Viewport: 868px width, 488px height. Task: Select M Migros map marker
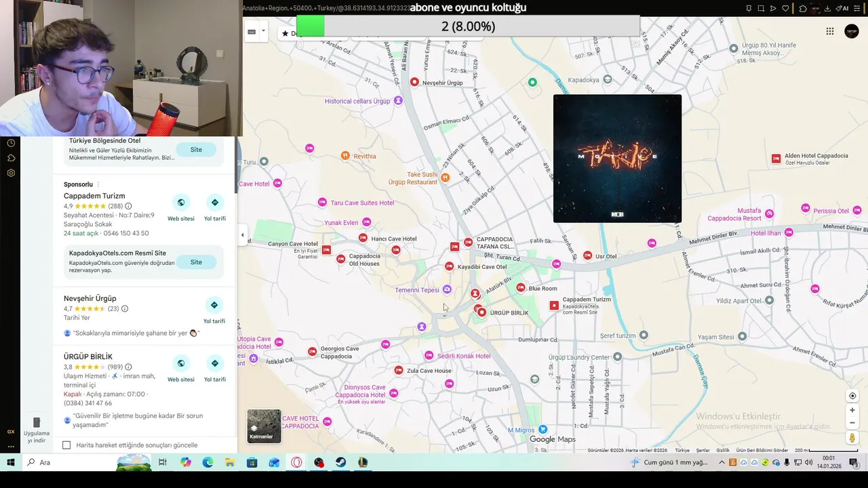(x=542, y=430)
